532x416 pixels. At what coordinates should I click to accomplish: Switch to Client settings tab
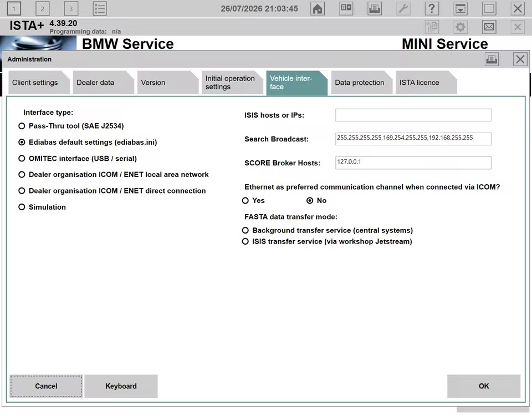click(x=38, y=83)
